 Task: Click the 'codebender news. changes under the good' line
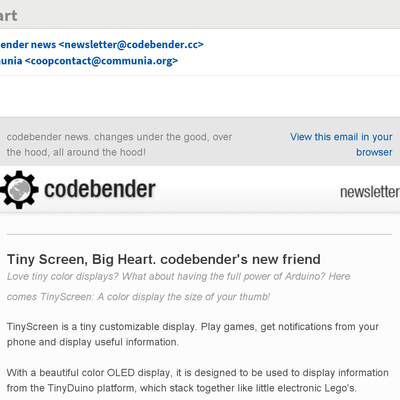point(119,137)
